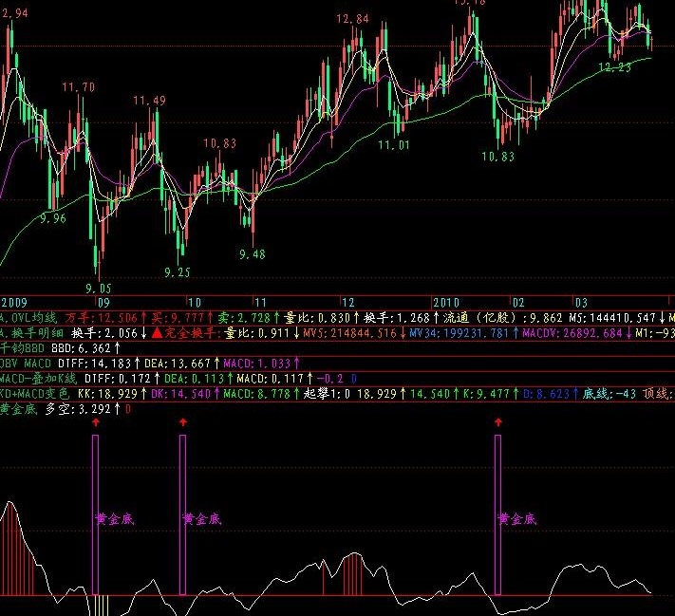This screenshot has height=616, width=675.
Task: Click the 12 month axis marker
Action: tap(347, 303)
